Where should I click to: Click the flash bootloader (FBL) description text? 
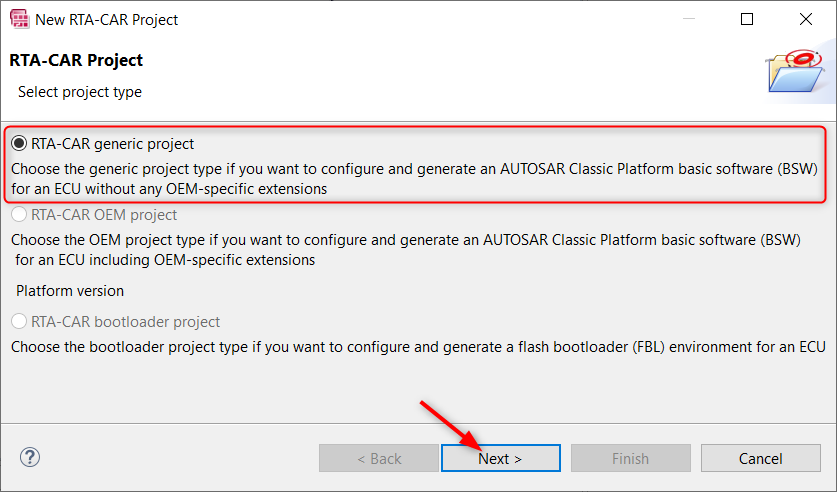point(418,347)
